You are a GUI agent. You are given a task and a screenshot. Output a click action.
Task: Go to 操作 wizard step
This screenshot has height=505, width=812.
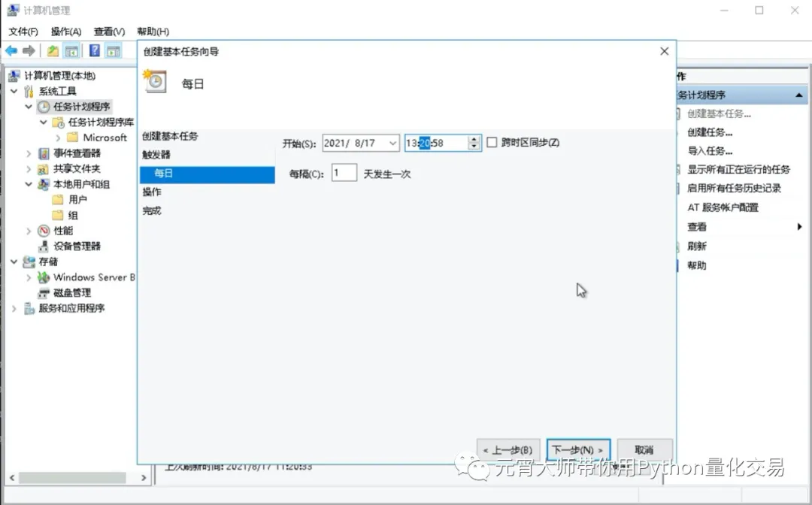152,192
